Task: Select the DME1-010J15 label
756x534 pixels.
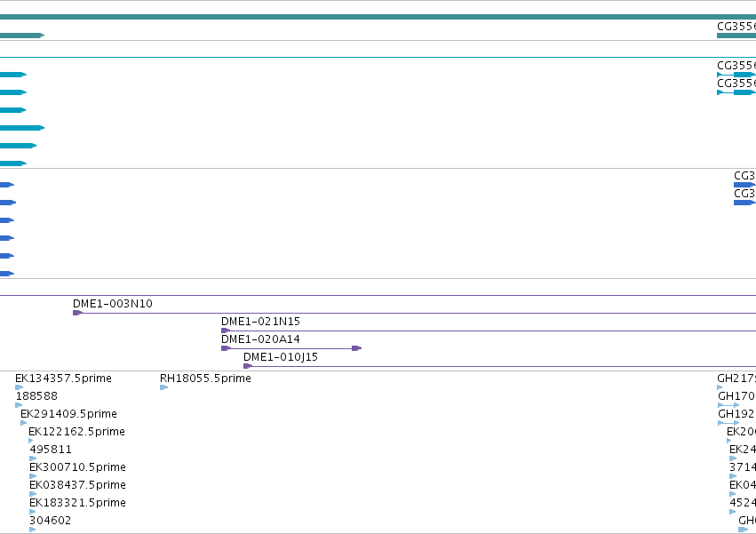Action: click(281, 357)
